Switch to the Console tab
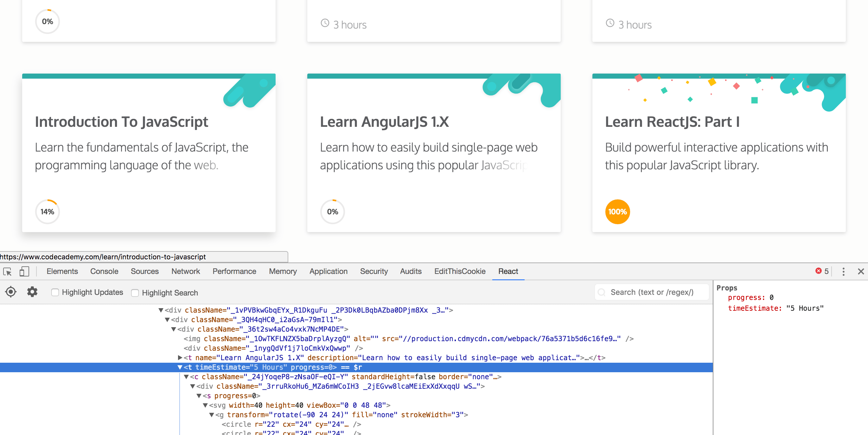The height and width of the screenshot is (435, 868). 104,271
